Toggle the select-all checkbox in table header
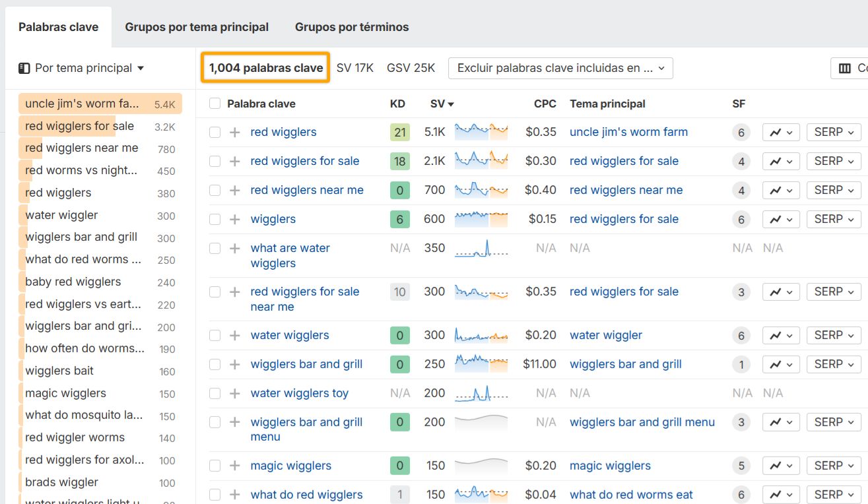Viewport: 868px width, 504px height. pos(215,104)
